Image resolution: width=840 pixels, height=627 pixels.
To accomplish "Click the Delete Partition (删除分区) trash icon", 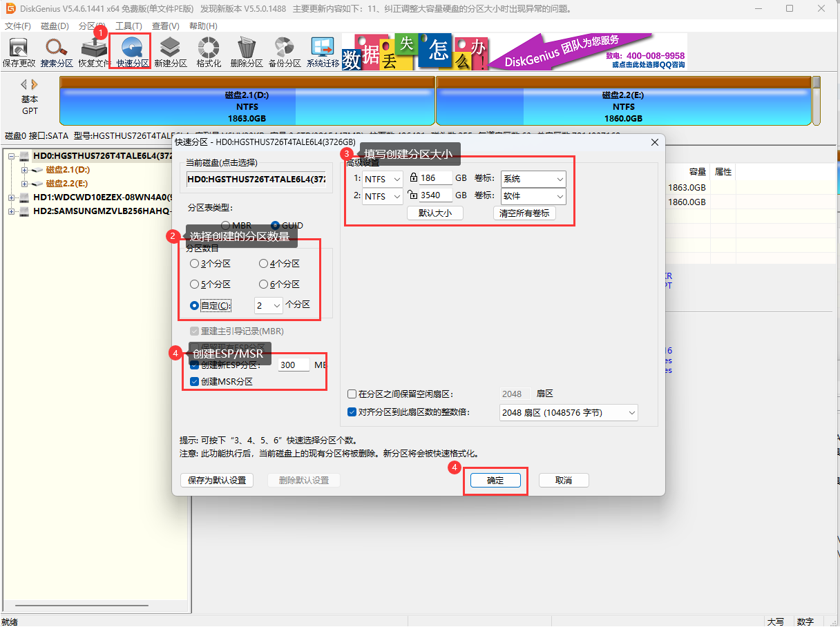I will coord(247,52).
